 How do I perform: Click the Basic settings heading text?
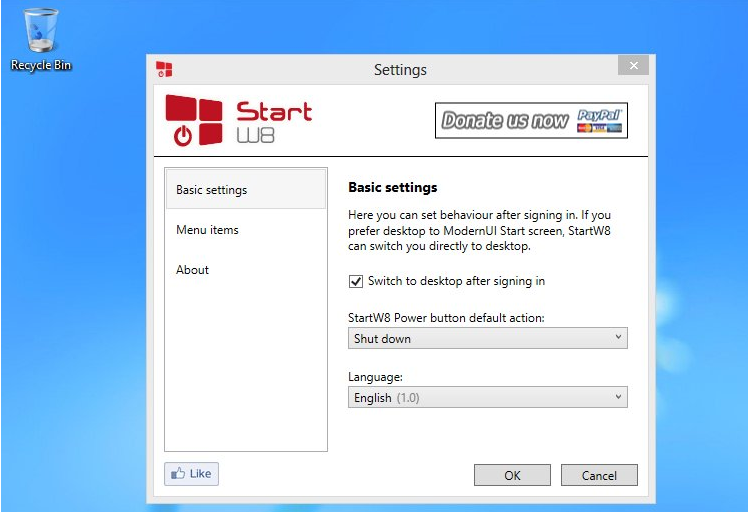pyautogui.click(x=393, y=188)
